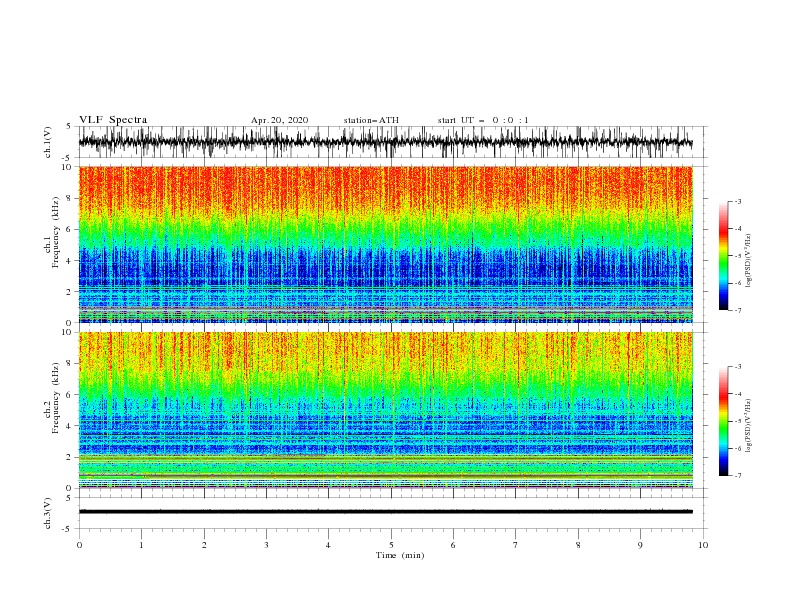
Task: Click the time axis tick label "7"
Action: [516, 545]
